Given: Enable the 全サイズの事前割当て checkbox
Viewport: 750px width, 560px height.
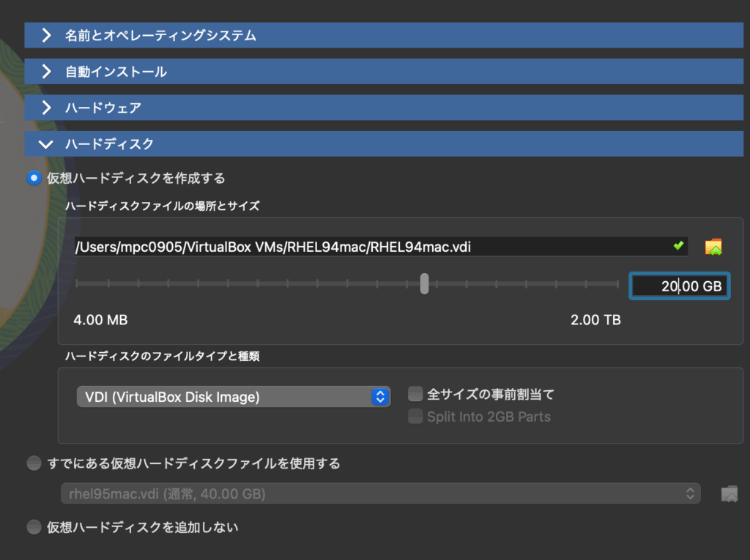Looking at the screenshot, I should click(x=415, y=395).
